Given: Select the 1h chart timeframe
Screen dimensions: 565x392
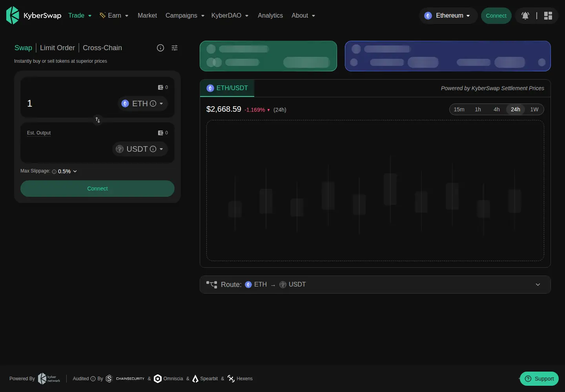Looking at the screenshot, I should 478,109.
